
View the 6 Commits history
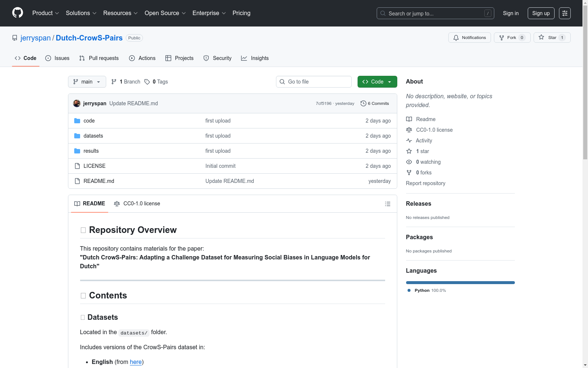point(375,103)
